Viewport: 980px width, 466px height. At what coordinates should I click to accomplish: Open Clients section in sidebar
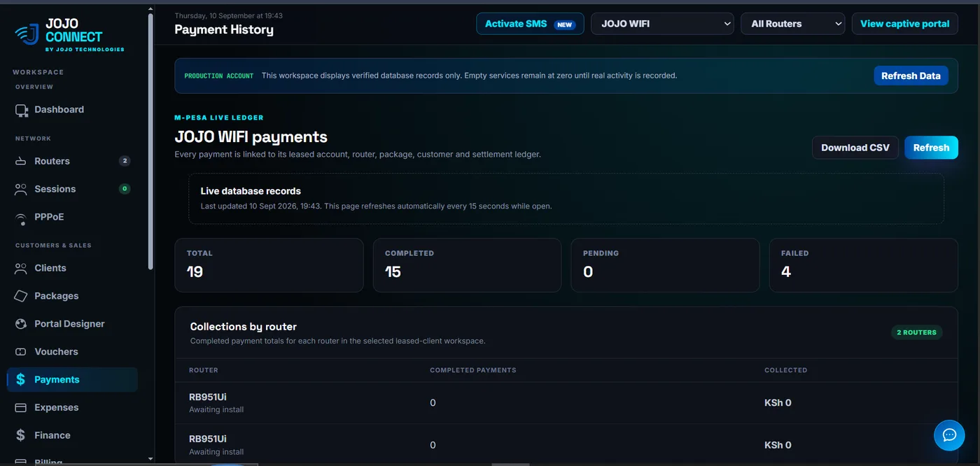click(72, 268)
